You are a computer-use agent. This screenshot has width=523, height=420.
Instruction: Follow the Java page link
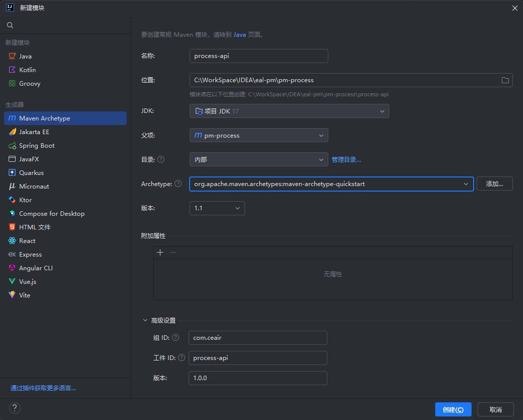tap(240, 35)
